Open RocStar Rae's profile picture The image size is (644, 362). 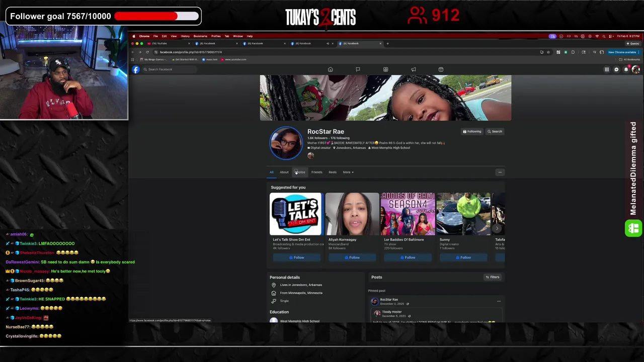pyautogui.click(x=286, y=143)
